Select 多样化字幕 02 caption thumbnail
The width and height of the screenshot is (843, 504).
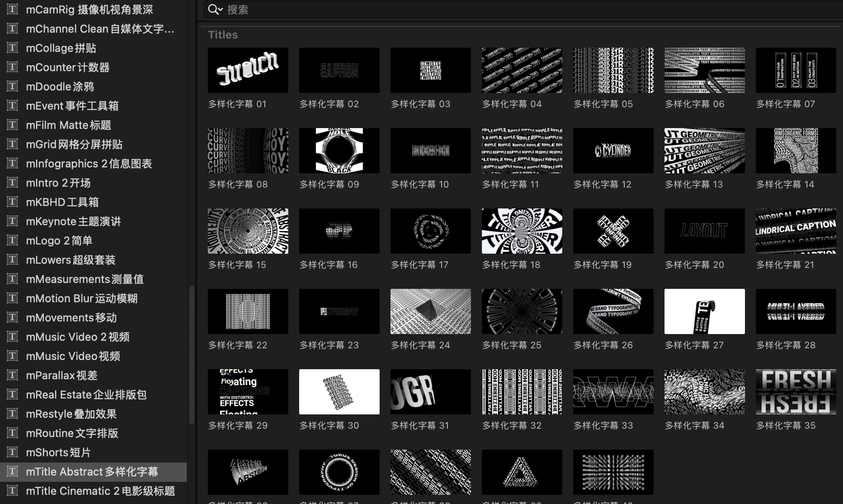tap(339, 70)
